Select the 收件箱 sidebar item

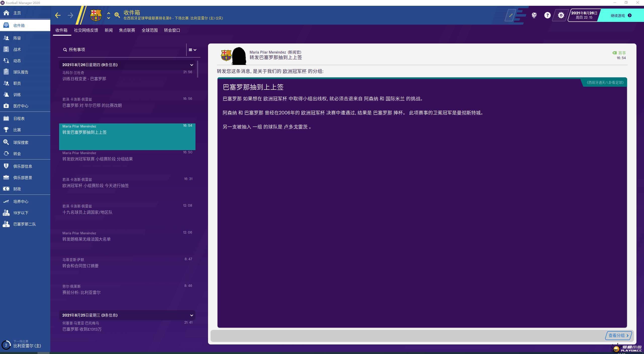pyautogui.click(x=25, y=25)
